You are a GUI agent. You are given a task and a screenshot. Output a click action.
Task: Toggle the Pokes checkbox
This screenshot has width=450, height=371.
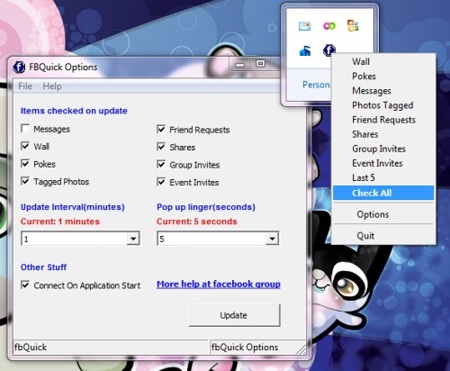click(25, 164)
